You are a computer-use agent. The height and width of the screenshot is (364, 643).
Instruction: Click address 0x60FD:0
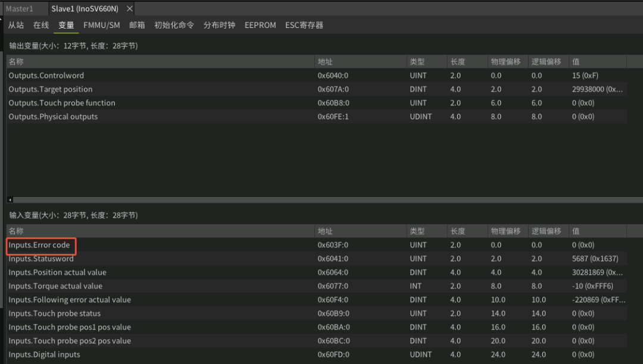click(x=333, y=354)
